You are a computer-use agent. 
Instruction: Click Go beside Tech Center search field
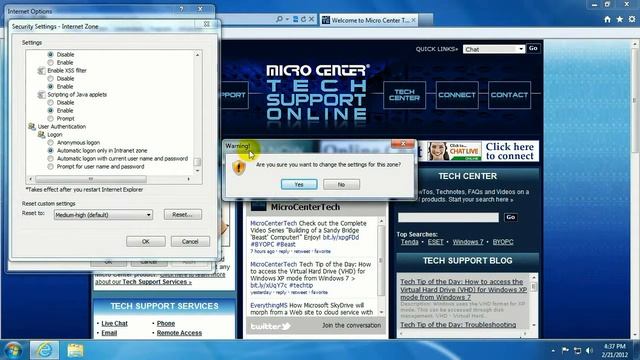(511, 218)
